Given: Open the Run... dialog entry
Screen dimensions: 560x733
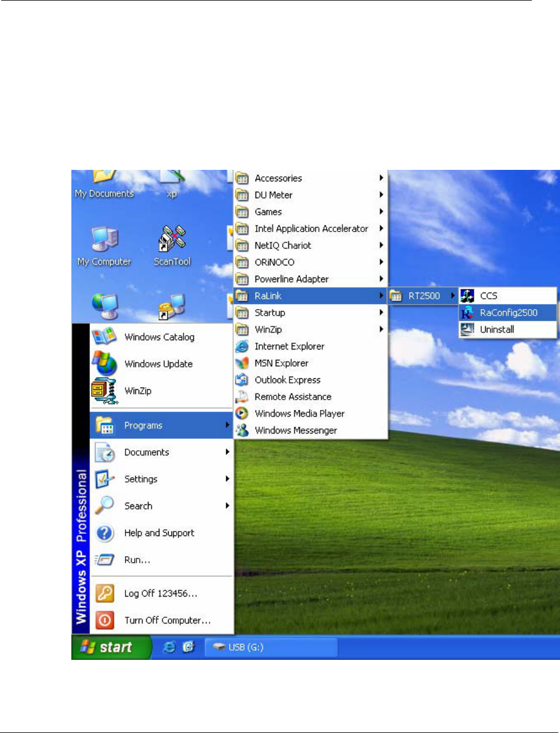Looking at the screenshot, I should tap(161, 559).
